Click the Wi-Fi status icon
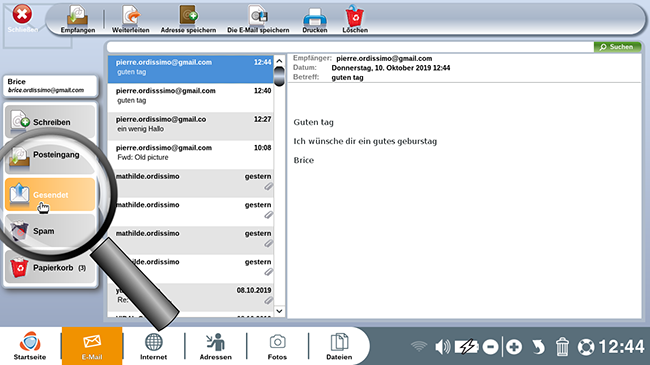The image size is (650, 365). point(419,346)
